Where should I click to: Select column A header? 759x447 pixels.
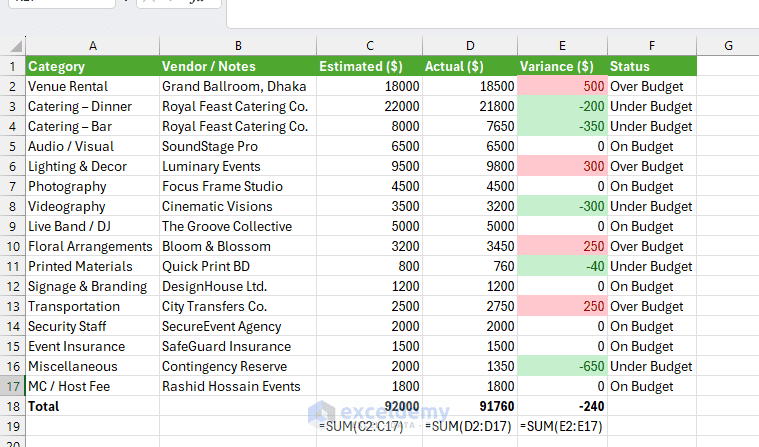point(92,46)
